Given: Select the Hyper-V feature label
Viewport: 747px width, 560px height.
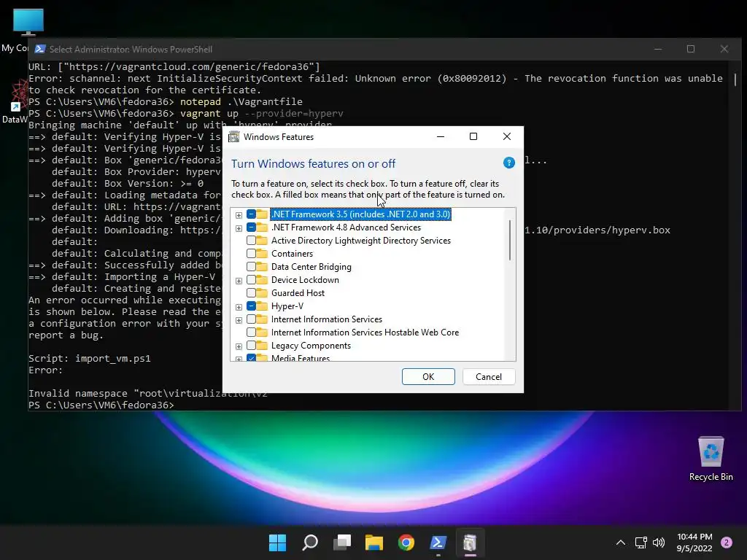Looking at the screenshot, I should (287, 306).
